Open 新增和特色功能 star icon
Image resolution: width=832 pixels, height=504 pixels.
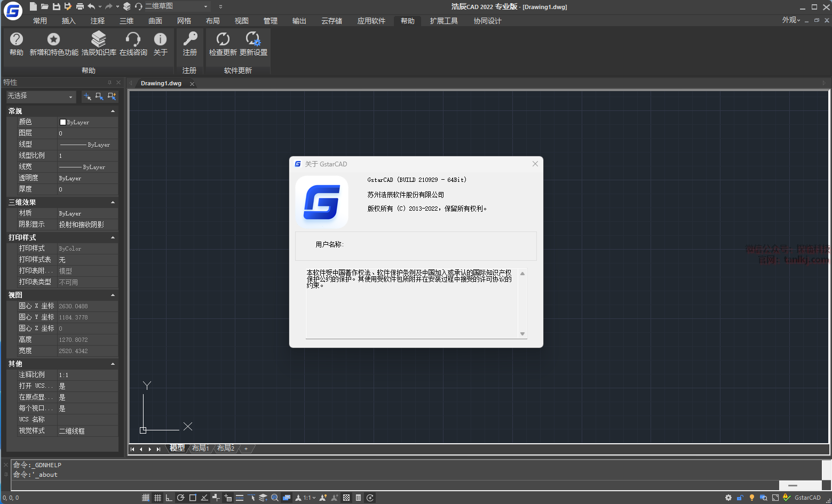coord(53,39)
